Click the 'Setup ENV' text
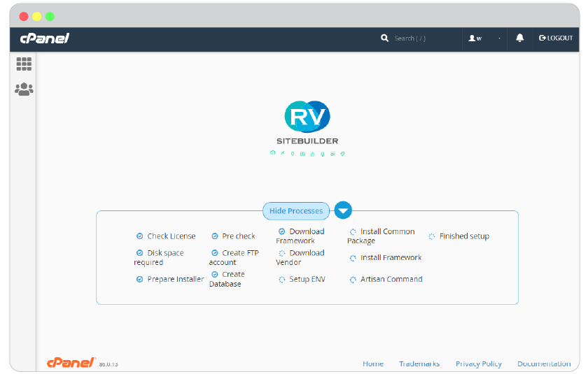Screen dimensions: 588x374 pos(307,280)
